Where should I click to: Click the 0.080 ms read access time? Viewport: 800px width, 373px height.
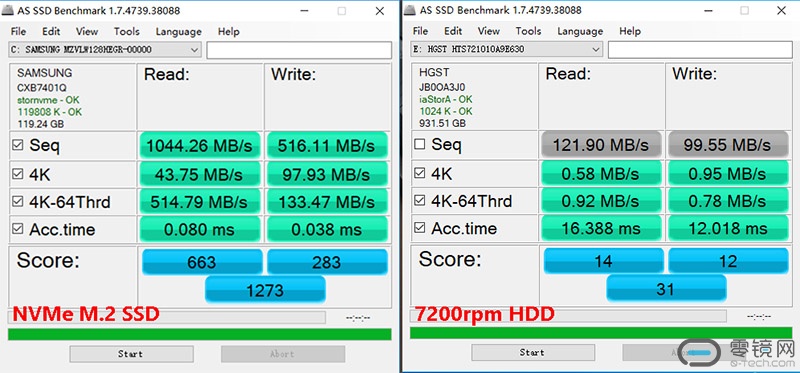coord(199,230)
